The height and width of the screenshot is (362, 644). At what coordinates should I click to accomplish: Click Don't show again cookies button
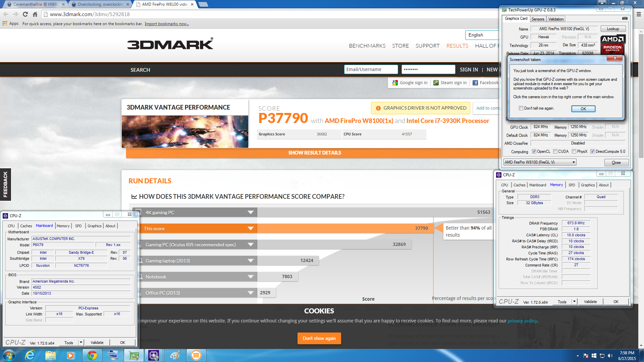(319, 338)
